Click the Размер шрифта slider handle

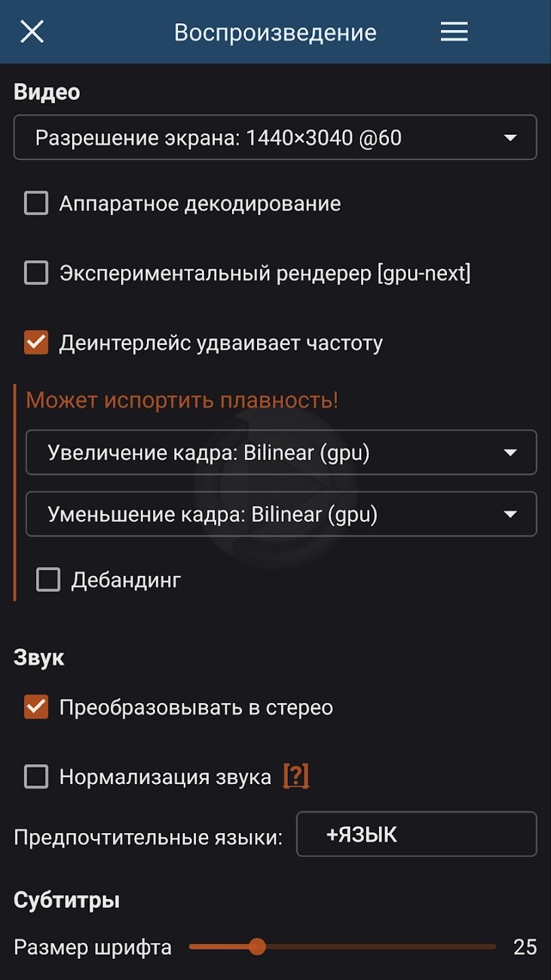(257, 947)
